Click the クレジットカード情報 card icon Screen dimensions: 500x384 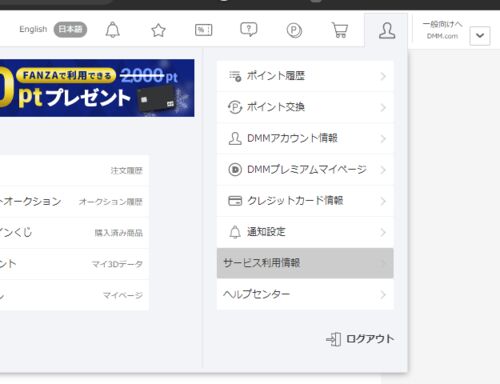[235, 201]
